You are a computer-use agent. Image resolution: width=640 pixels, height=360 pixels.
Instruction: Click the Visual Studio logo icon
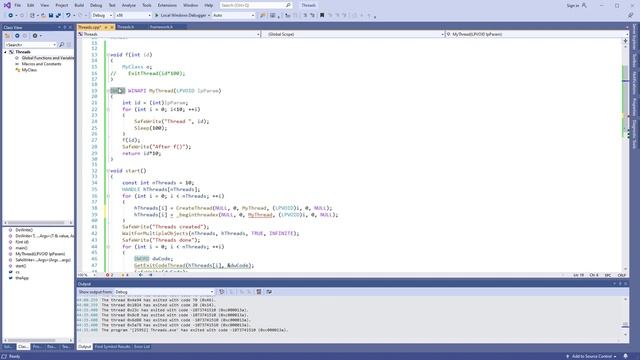pos(7,5)
